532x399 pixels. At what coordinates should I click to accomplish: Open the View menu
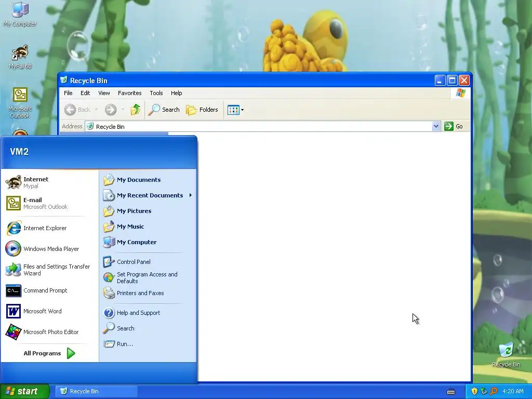coord(104,93)
